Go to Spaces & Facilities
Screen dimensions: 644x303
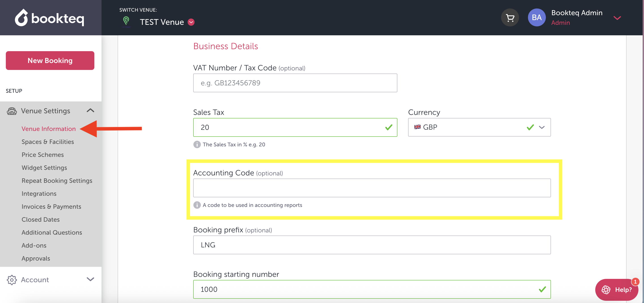pos(48,142)
